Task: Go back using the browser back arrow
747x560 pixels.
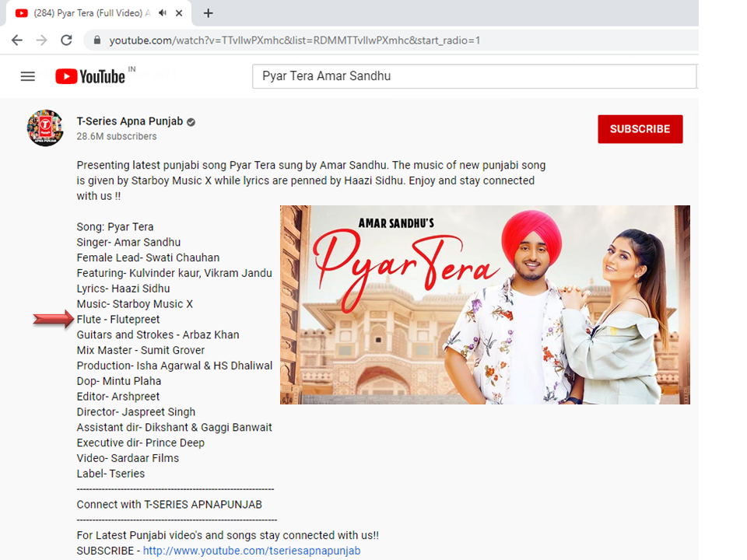Action: coord(16,40)
